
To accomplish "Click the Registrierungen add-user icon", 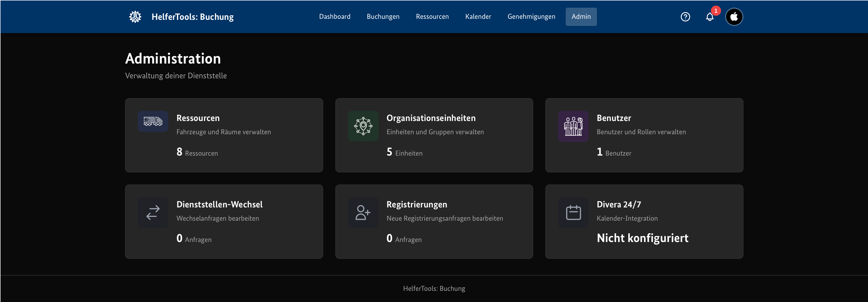I will tap(363, 212).
